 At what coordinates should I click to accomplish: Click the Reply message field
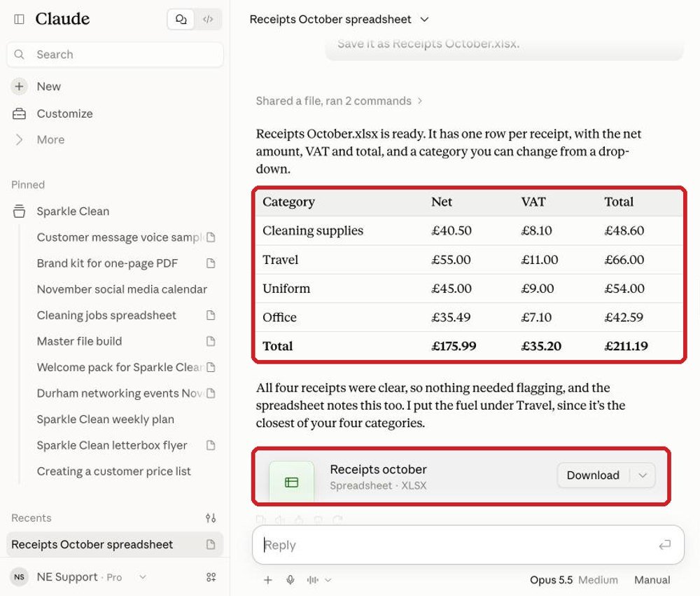pos(468,545)
